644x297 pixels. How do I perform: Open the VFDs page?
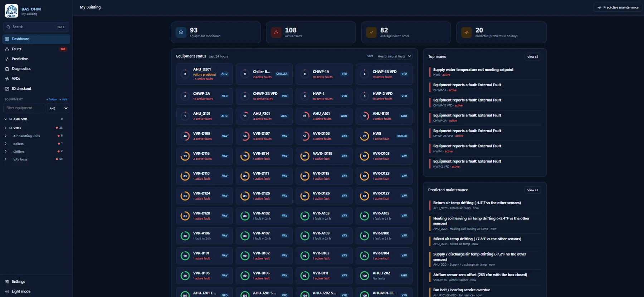pos(36,79)
